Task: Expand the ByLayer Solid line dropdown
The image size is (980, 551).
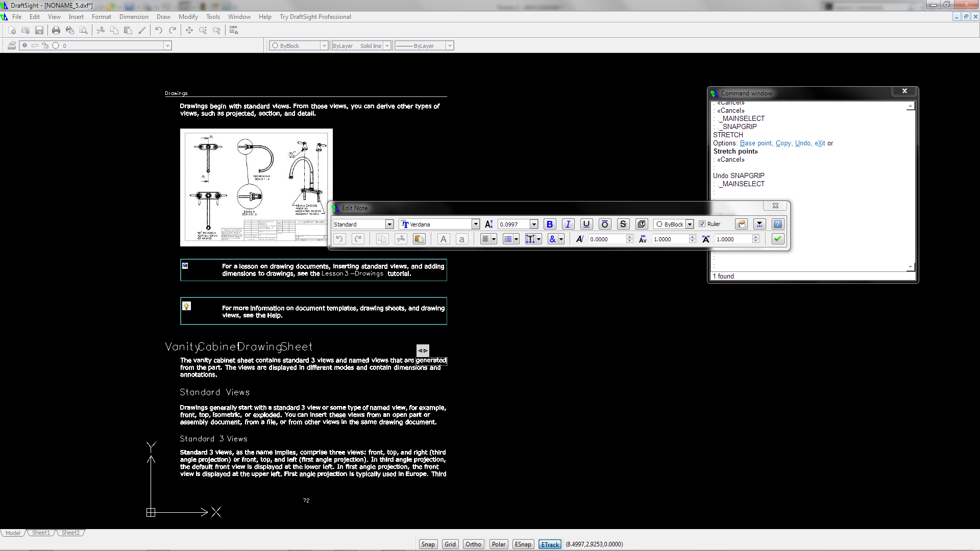Action: pyautogui.click(x=387, y=46)
